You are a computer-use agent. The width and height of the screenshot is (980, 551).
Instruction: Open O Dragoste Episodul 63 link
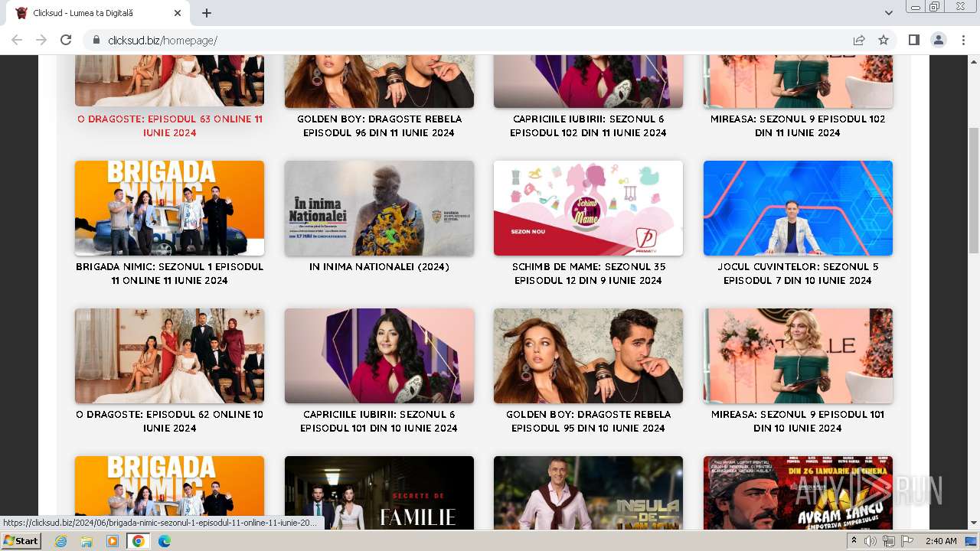pyautogui.click(x=169, y=126)
